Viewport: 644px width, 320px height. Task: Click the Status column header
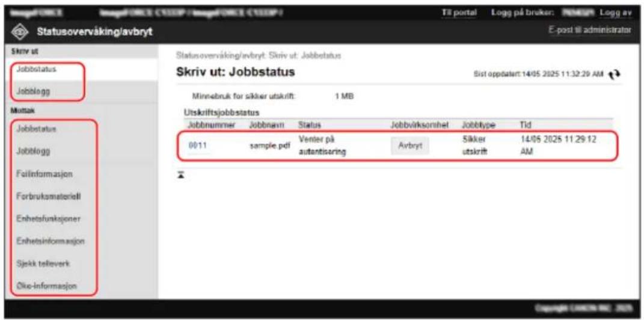pos(310,124)
